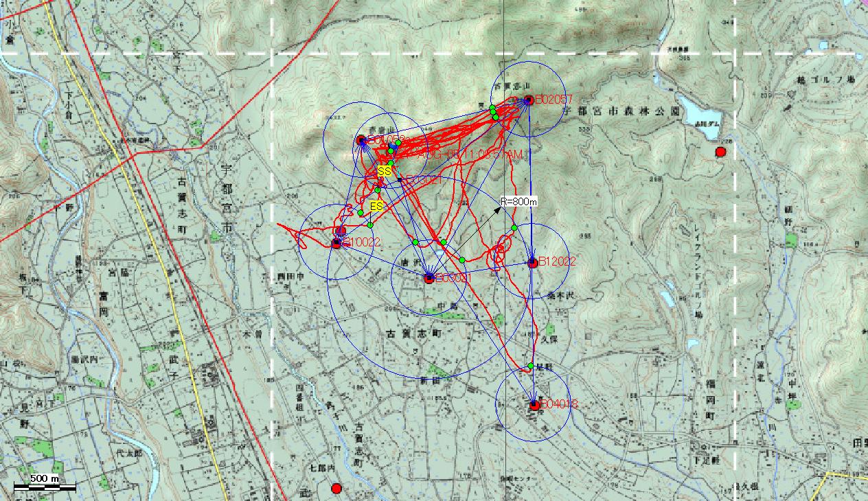Click the B04013 waypoint red dot
Image resolution: width=868 pixels, height=501 pixels.
pos(534,405)
